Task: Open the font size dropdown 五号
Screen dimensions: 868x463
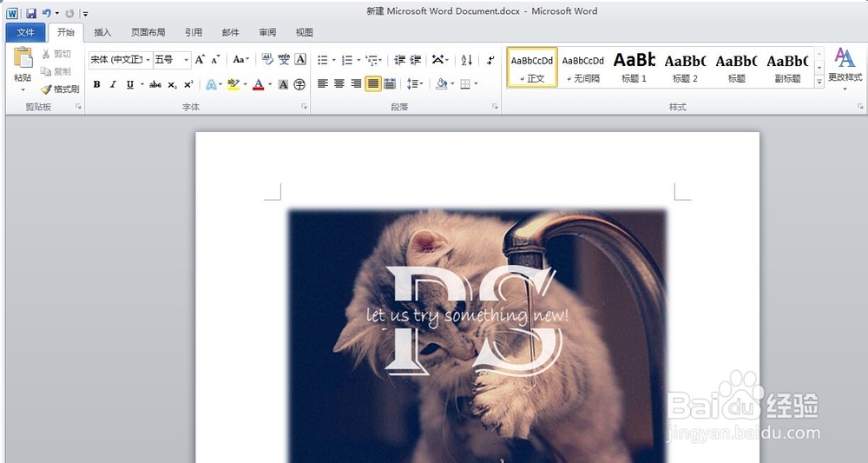Action: point(187,60)
